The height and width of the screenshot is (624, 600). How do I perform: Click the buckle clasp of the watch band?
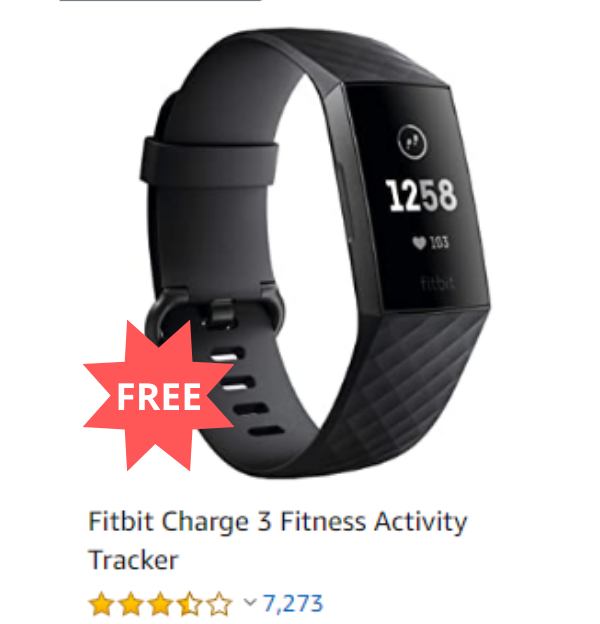[217, 312]
